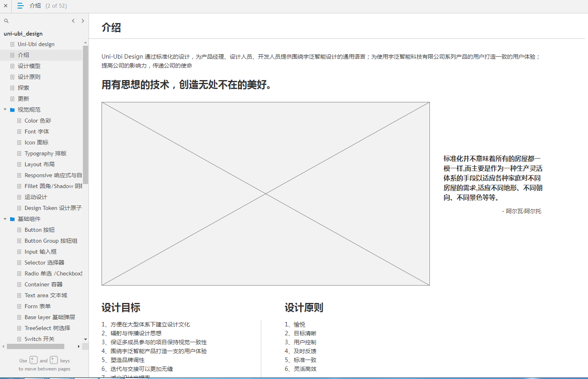Click the sitemap horizontal scrollbar thumb
The image size is (588, 379).
(x=36, y=346)
